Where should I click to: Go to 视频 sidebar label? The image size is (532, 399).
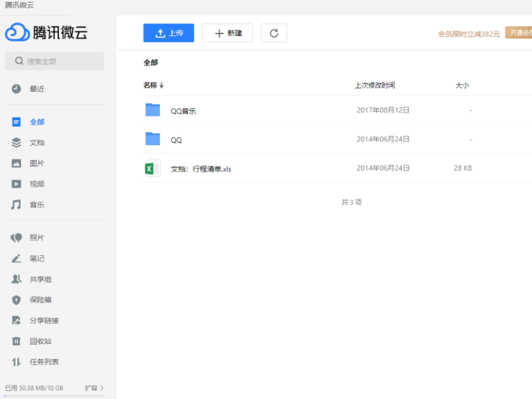click(37, 184)
